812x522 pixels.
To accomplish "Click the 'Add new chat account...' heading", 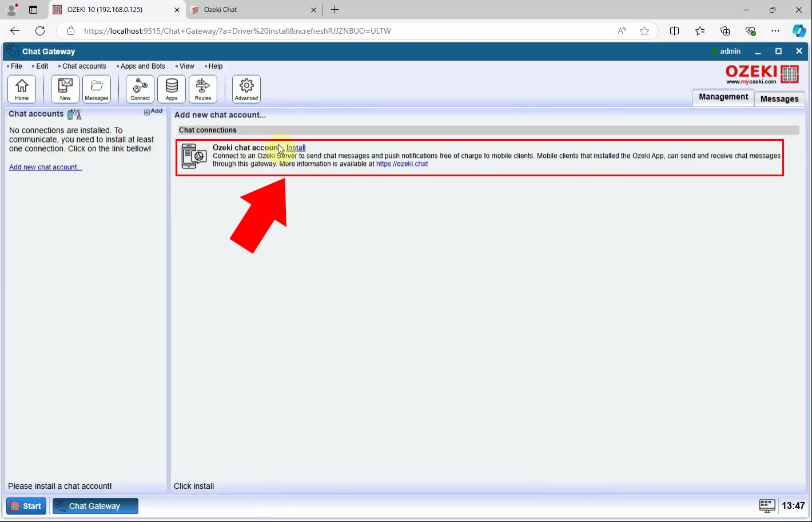I will coord(220,114).
